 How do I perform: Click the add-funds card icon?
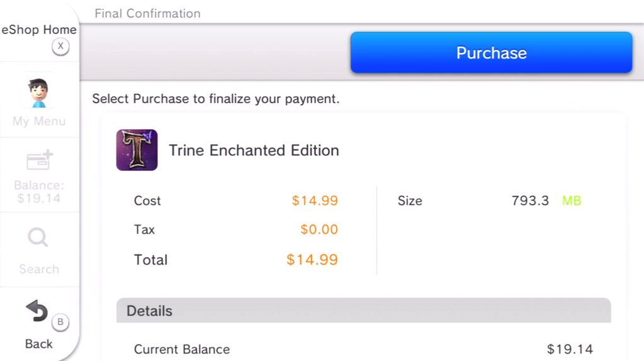[40, 160]
